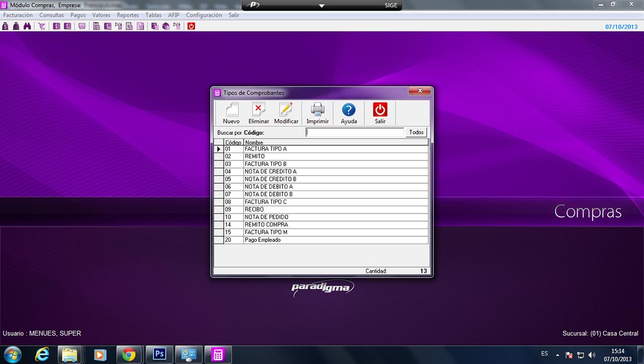Print the list with Imprimir
Screen dimensions: 644x364
point(317,113)
